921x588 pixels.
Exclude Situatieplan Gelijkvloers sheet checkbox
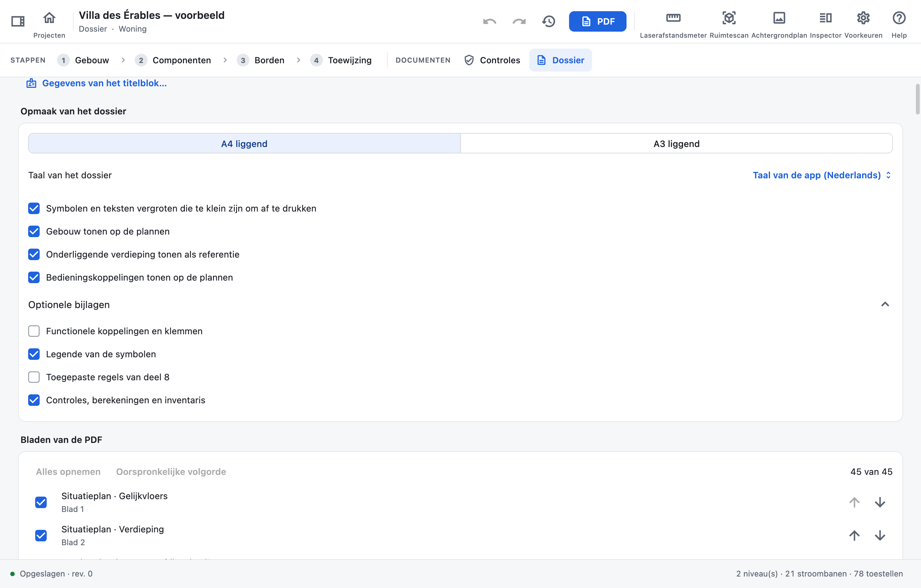coord(41,502)
